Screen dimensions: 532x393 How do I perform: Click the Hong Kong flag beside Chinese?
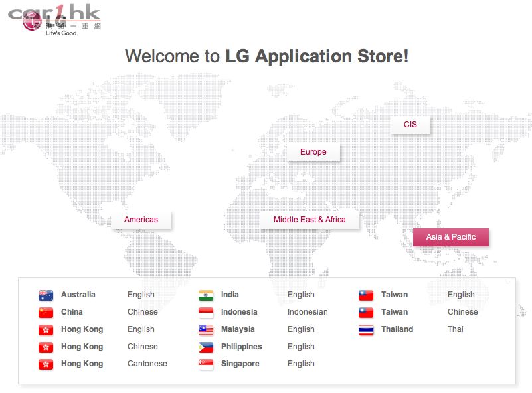(46, 347)
